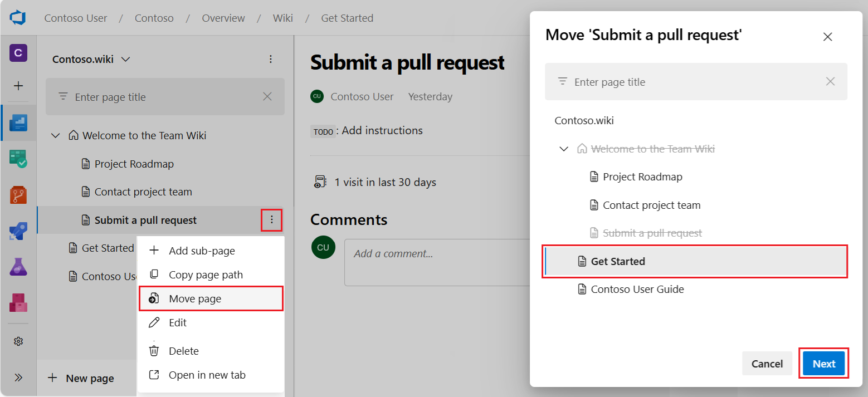Open Get Started breadcrumb link
This screenshot has height=397, width=868.
tap(347, 18)
